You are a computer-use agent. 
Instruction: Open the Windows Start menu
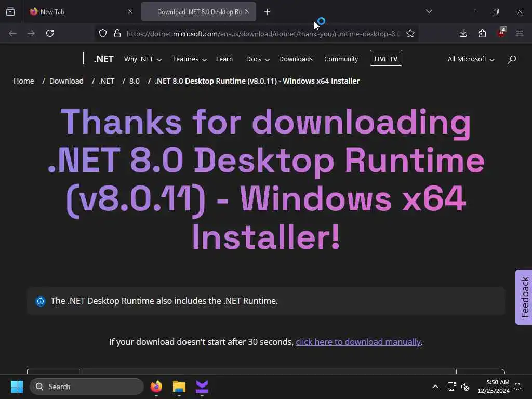(17, 387)
